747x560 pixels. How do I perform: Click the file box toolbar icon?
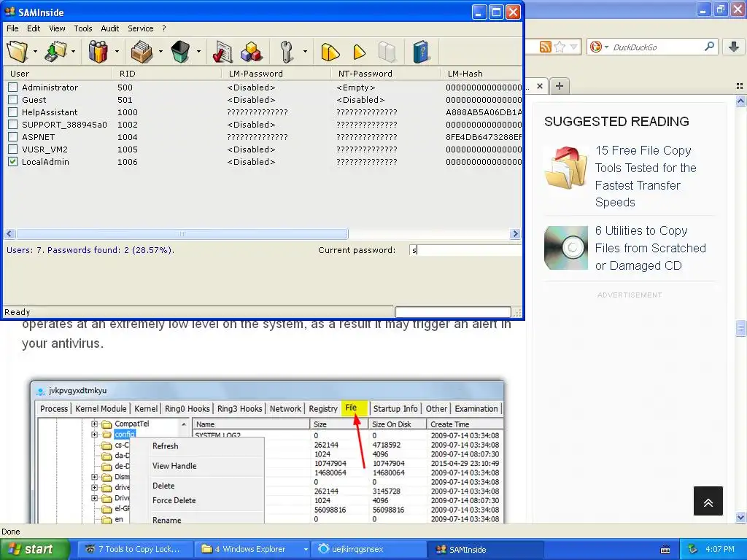click(x=142, y=52)
